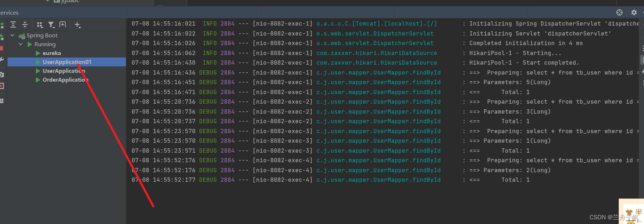Click the Exit icon with red arrow
Viewport: 644px width, 224px height.
pyautogui.click(x=2, y=86)
